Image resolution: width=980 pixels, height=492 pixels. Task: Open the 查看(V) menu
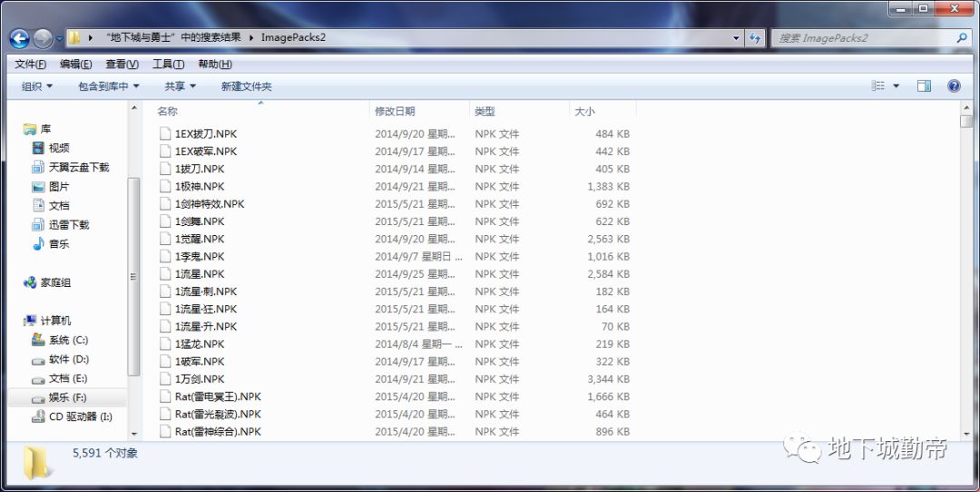tap(122, 64)
